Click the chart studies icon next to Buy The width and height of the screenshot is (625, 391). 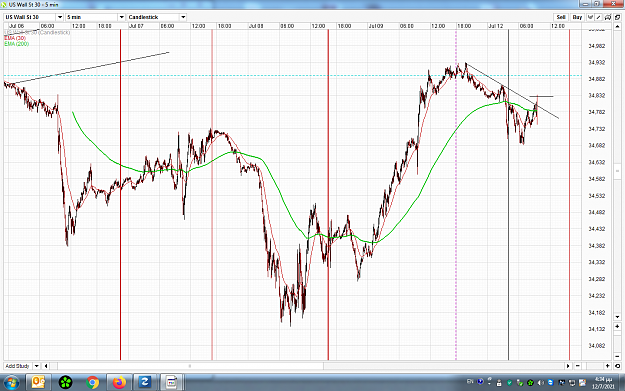pos(590,17)
